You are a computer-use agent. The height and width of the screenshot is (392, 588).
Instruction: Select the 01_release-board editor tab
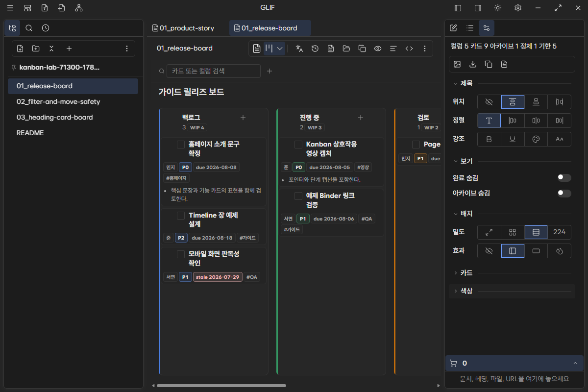pos(270,28)
